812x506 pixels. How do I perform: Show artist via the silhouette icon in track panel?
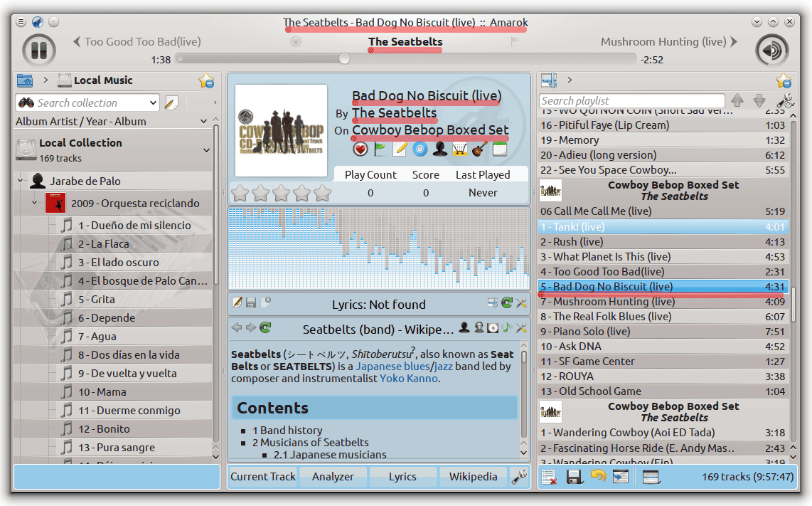click(440, 149)
